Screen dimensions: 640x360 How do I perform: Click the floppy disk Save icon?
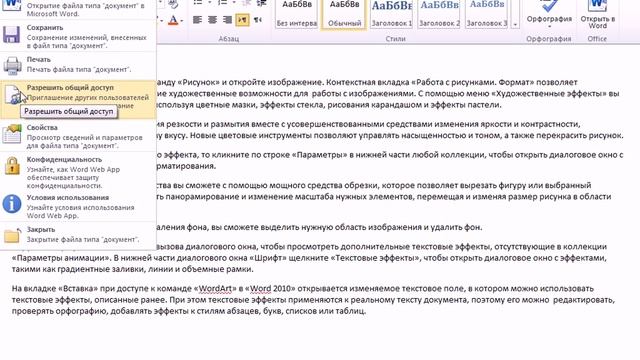point(12,35)
